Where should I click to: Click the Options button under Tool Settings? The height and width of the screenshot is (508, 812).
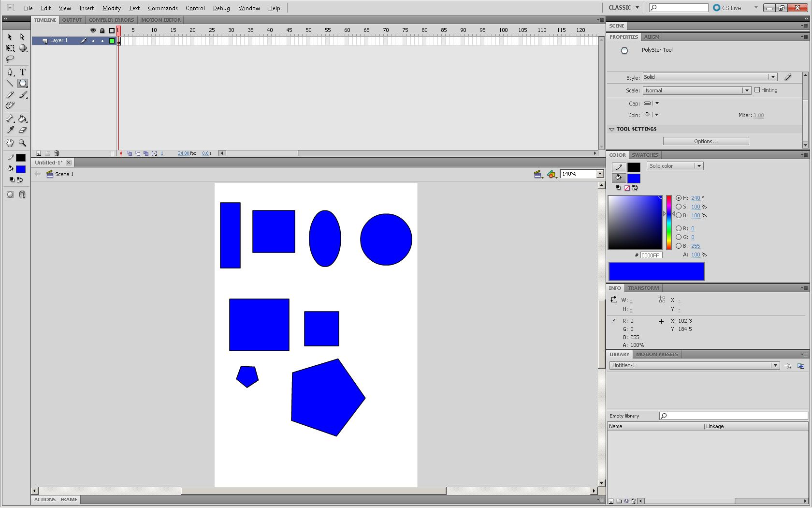coord(706,141)
